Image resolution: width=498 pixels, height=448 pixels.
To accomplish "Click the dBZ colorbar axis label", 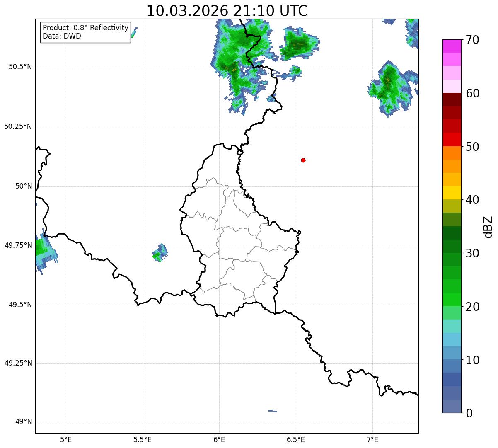I will [488, 226].
